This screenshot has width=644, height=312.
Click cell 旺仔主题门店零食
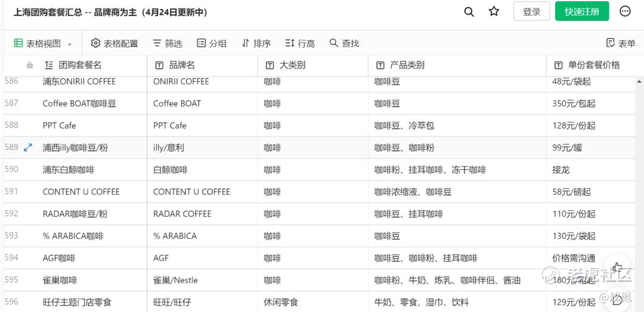pyautogui.click(x=77, y=303)
